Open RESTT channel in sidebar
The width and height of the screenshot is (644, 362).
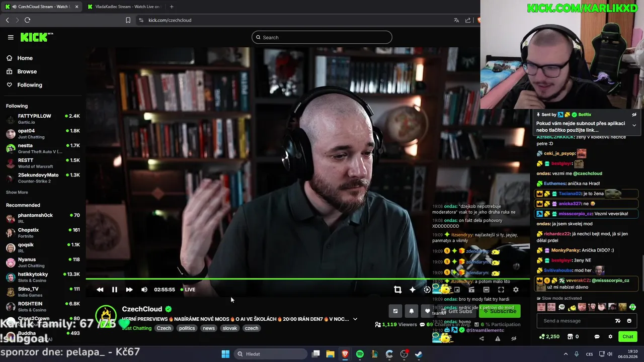pyautogui.click(x=43, y=163)
